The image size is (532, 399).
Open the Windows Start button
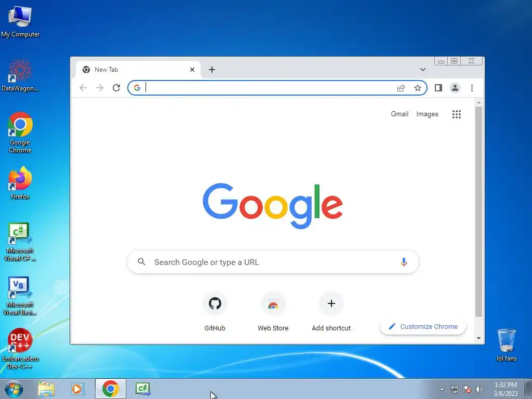coord(14,389)
